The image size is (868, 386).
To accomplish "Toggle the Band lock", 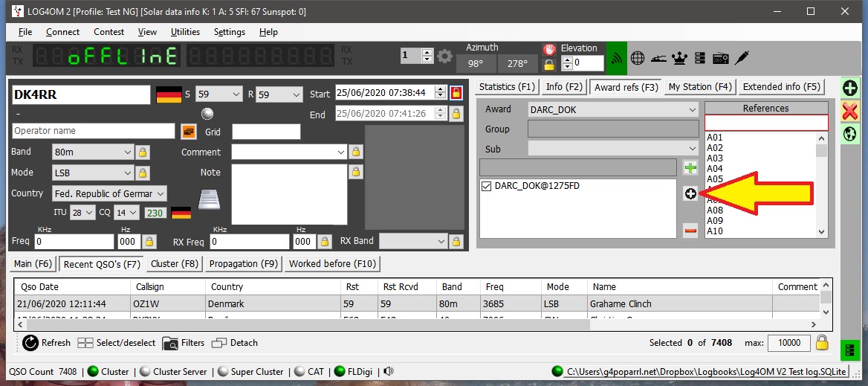I will point(142,152).
